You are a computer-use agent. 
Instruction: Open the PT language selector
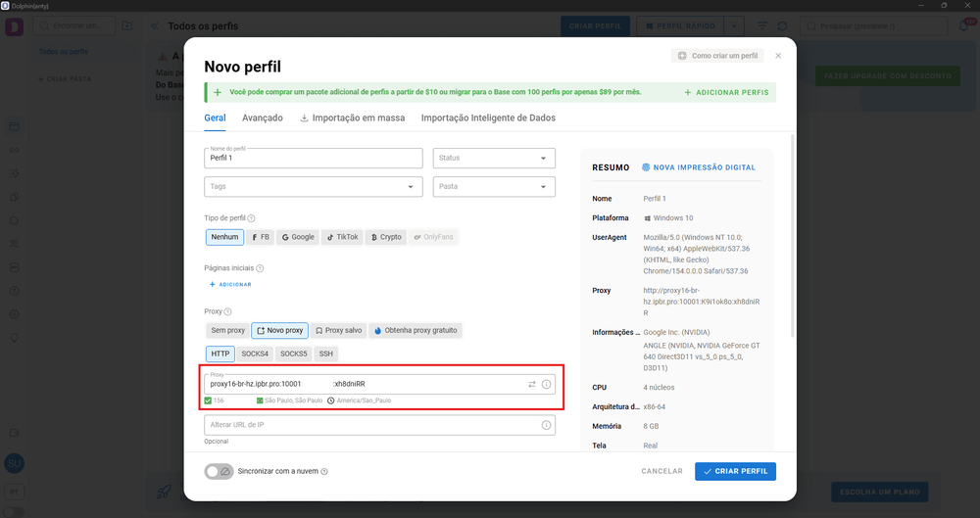(x=14, y=493)
